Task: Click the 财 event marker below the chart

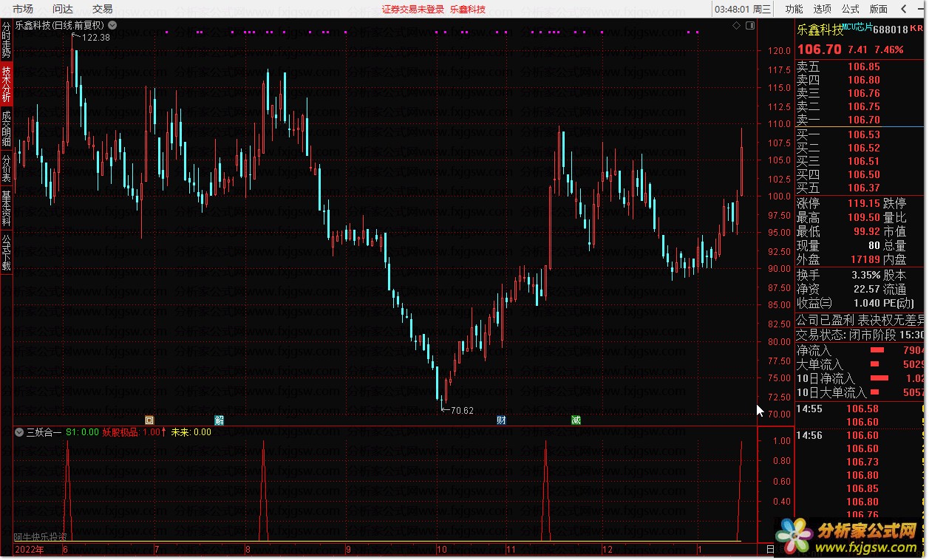Action: [x=501, y=420]
